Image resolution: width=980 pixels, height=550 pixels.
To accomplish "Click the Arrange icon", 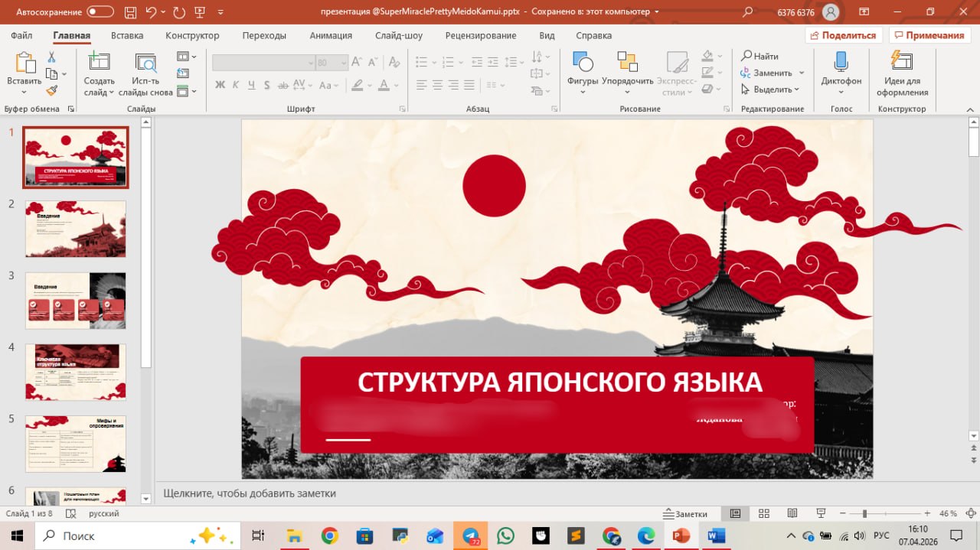I will click(627, 63).
